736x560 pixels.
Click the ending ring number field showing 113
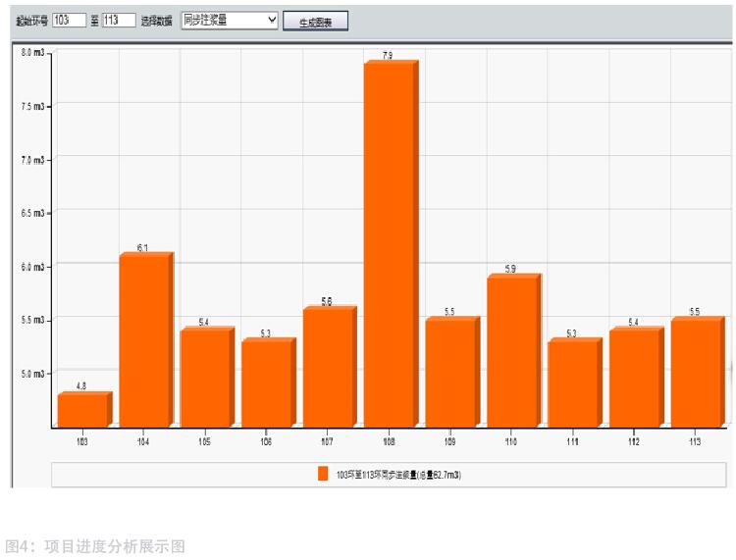click(x=118, y=20)
